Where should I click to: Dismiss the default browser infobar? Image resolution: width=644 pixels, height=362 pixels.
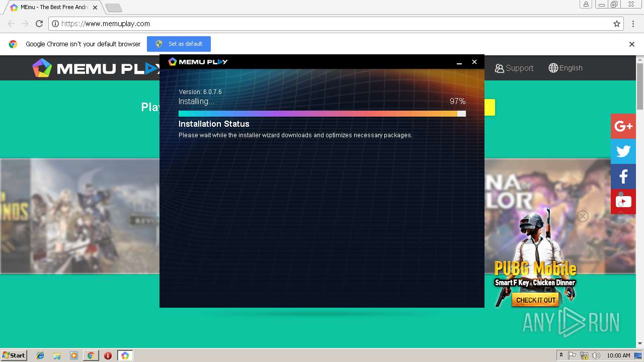pyautogui.click(x=632, y=44)
